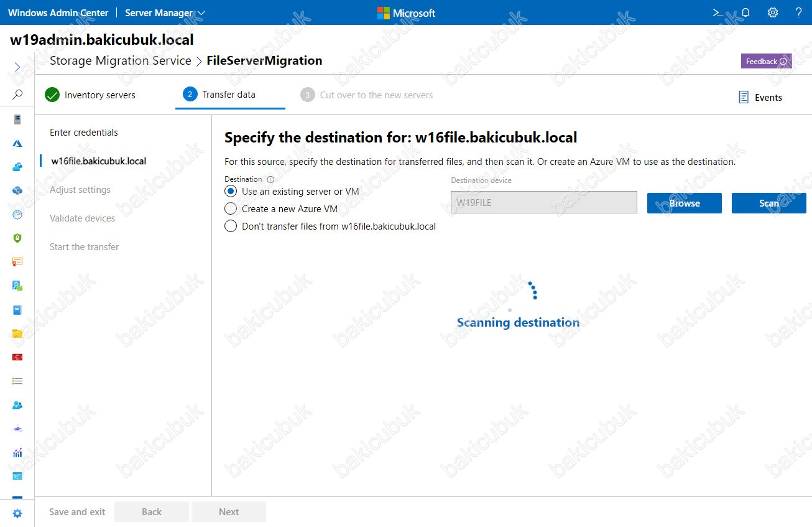Image resolution: width=812 pixels, height=527 pixels.
Task: Open the Azure Monitor gauge icon
Action: (x=17, y=214)
